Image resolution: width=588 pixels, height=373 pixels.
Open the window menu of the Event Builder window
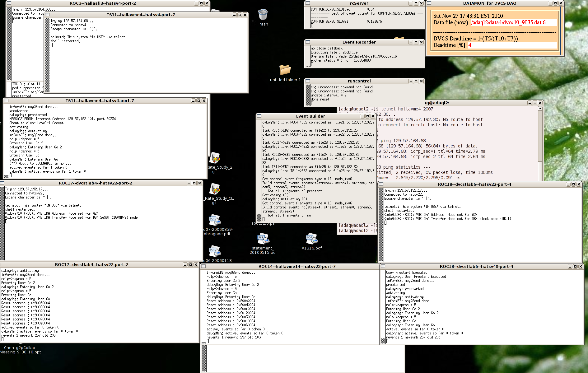[259, 116]
